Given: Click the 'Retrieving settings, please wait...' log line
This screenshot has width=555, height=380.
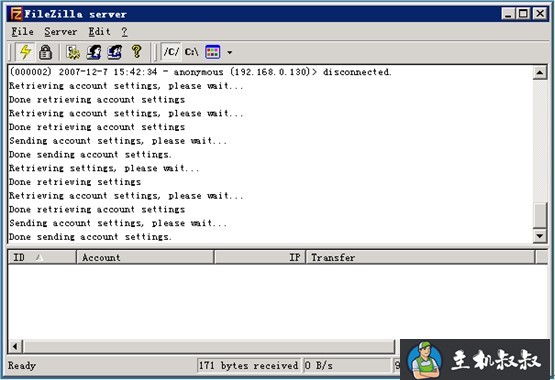Looking at the screenshot, I should [x=104, y=168].
